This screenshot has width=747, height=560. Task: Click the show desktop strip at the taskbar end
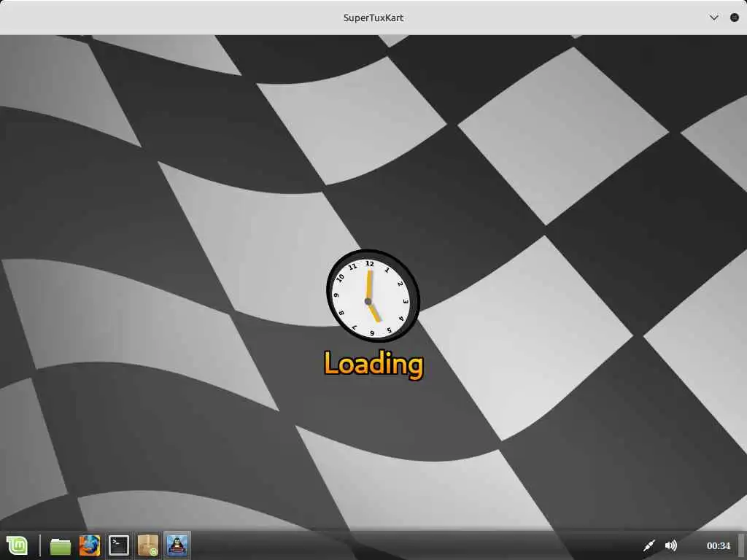[x=741, y=545]
